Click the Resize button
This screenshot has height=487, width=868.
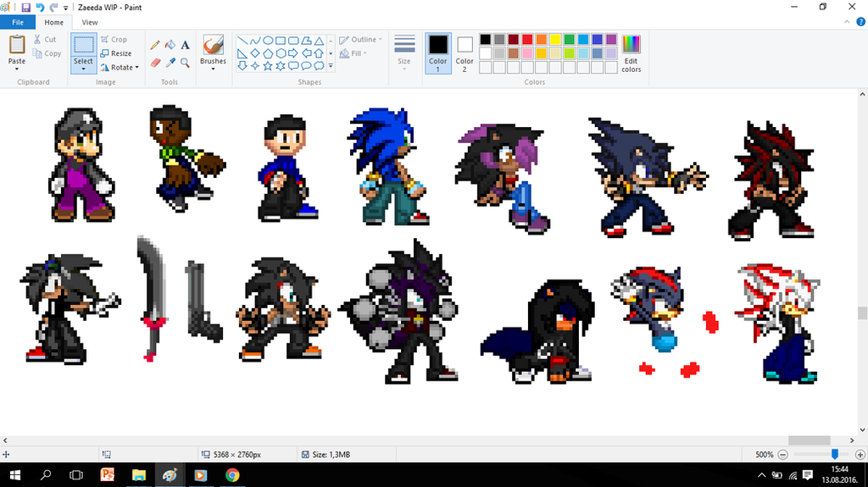pyautogui.click(x=116, y=53)
